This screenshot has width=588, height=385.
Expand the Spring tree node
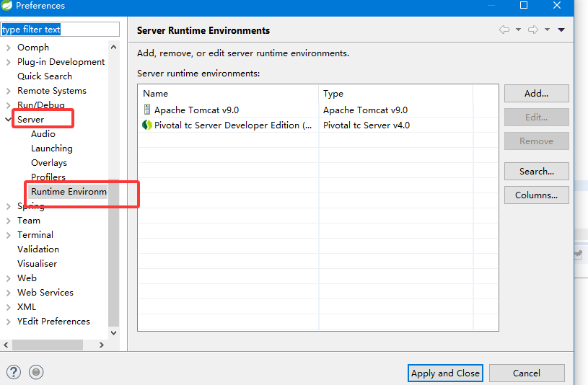click(8, 205)
